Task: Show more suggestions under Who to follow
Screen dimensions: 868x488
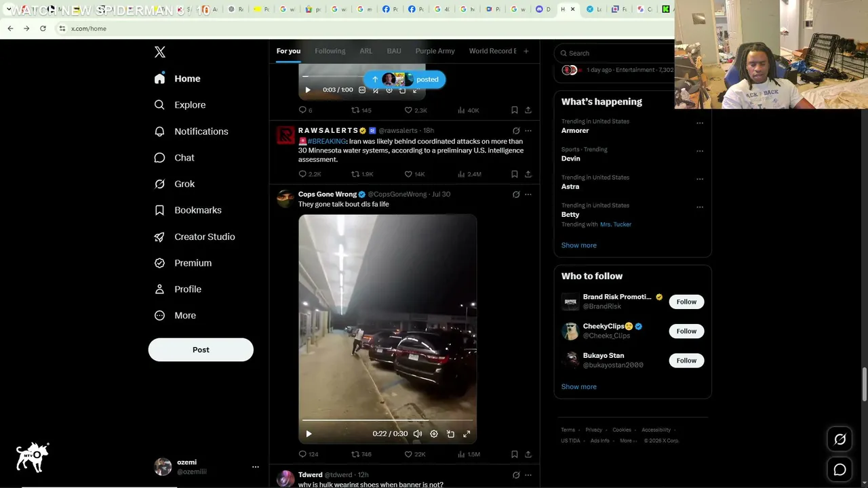Action: click(x=579, y=387)
